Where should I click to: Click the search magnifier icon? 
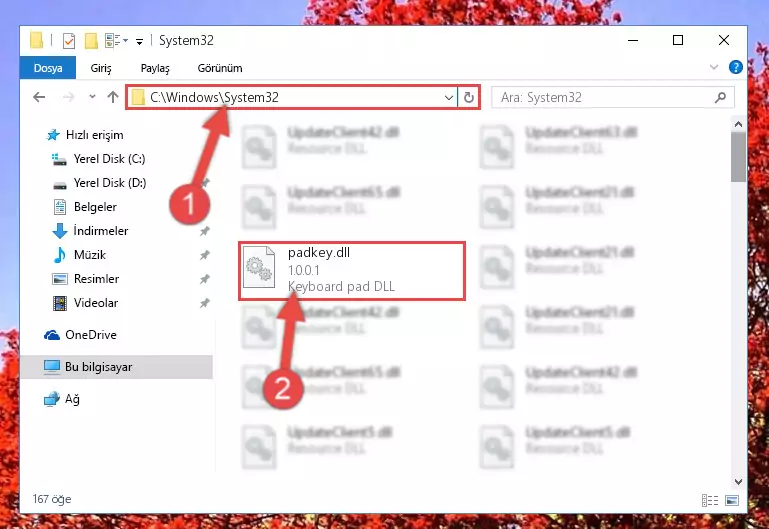point(720,97)
